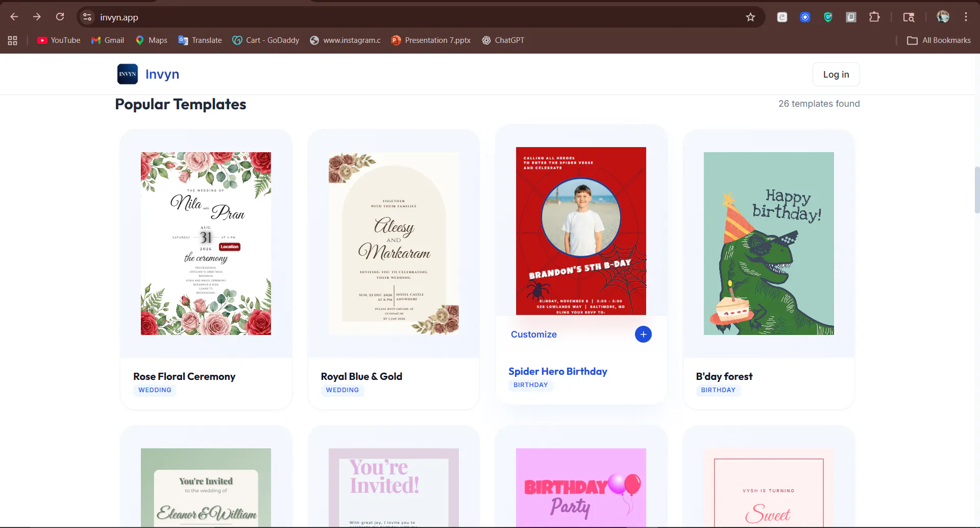The width and height of the screenshot is (980, 528).
Task: Select the Eleanor & William wedding thumbnail
Action: coord(206,488)
